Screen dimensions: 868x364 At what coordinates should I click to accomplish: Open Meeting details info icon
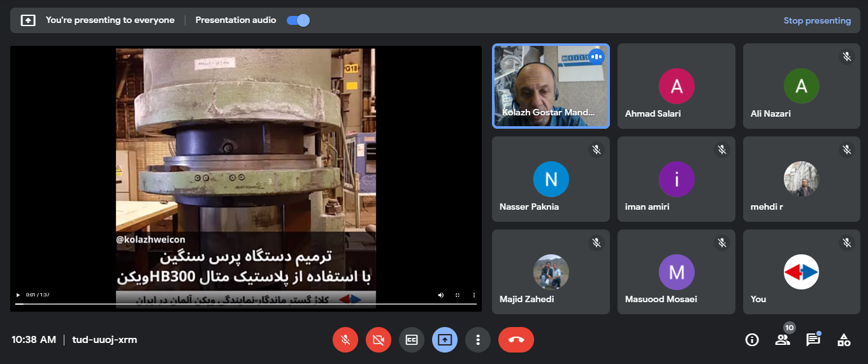point(752,340)
